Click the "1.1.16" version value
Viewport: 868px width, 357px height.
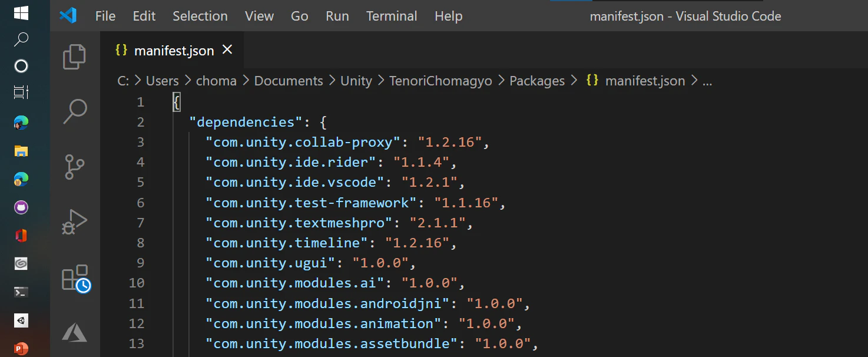click(466, 203)
